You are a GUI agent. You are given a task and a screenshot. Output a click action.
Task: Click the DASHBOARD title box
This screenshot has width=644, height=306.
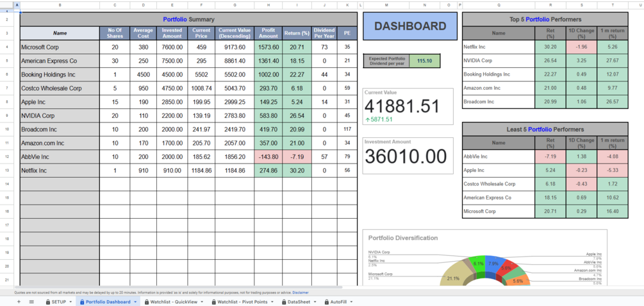tap(410, 26)
